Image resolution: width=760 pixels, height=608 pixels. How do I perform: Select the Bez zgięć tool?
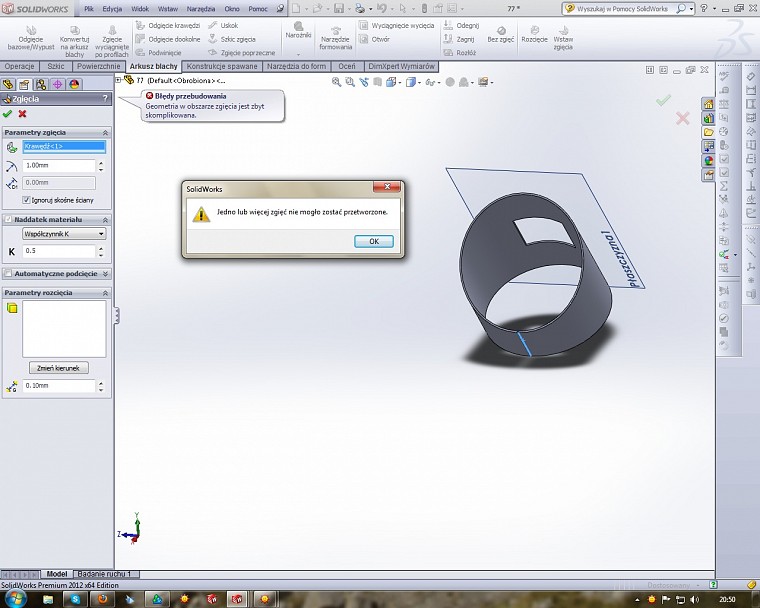point(501,35)
